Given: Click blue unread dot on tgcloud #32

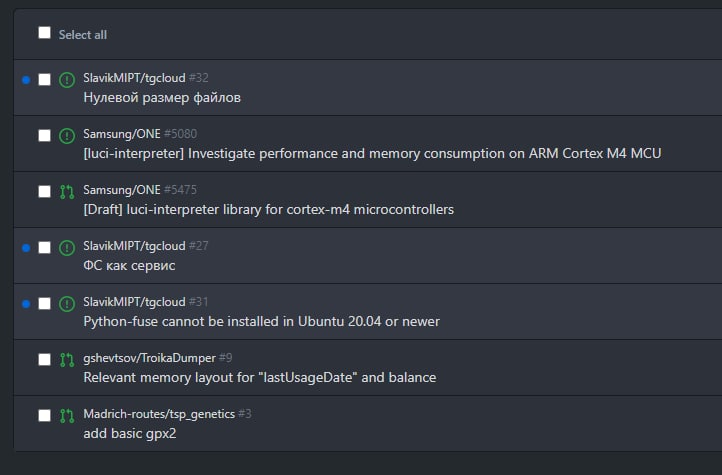Looking at the screenshot, I should point(26,80).
